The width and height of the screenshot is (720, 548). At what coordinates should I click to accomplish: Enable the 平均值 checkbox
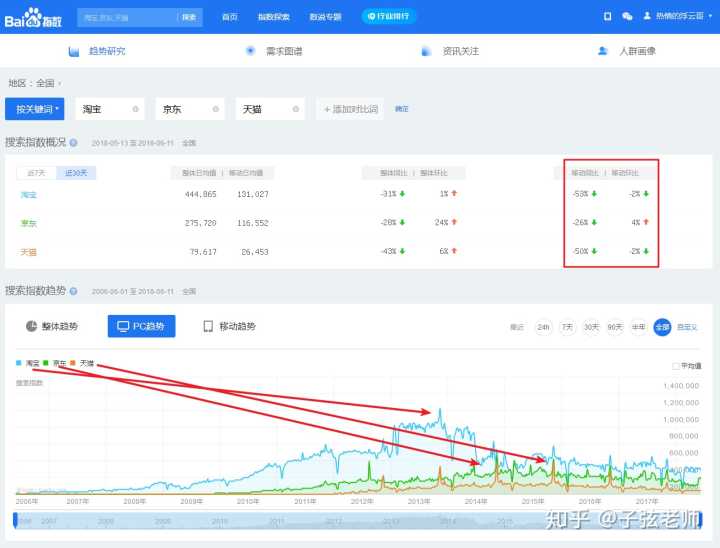(x=677, y=366)
